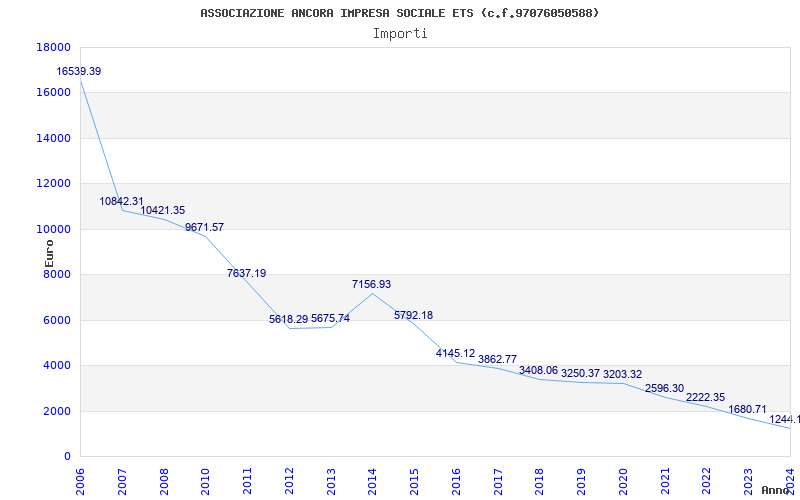
Task: Click the 2023 x-axis year
Action: [x=748, y=481]
